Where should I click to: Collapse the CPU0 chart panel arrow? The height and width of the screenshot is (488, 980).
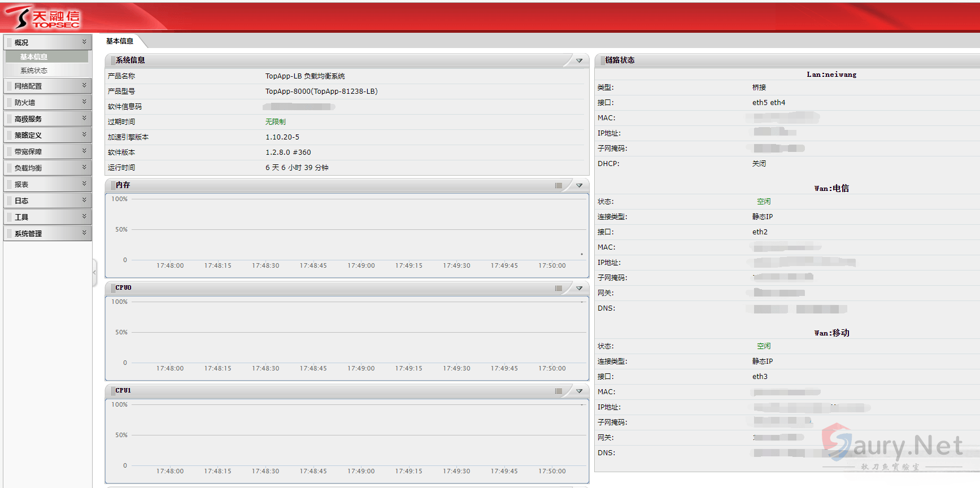point(579,288)
